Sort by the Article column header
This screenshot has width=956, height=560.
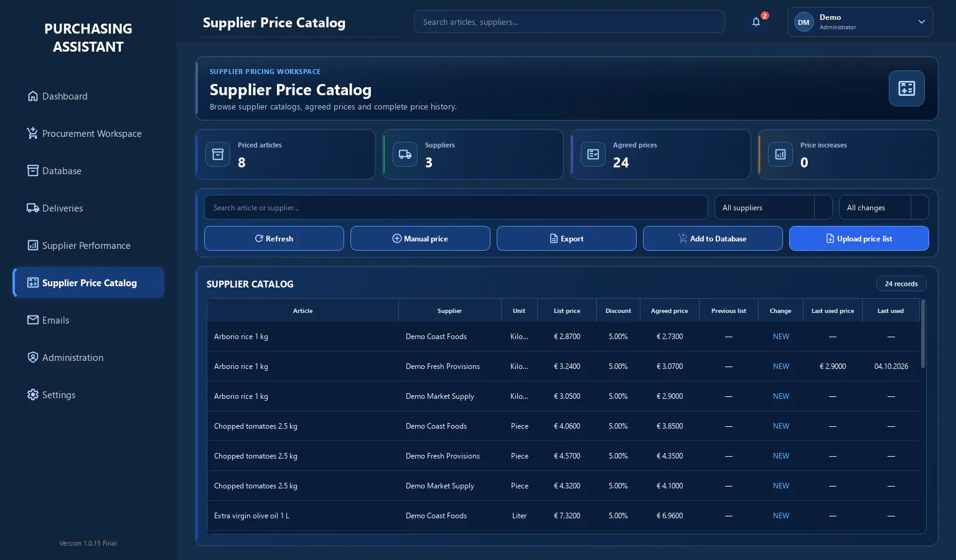(303, 310)
